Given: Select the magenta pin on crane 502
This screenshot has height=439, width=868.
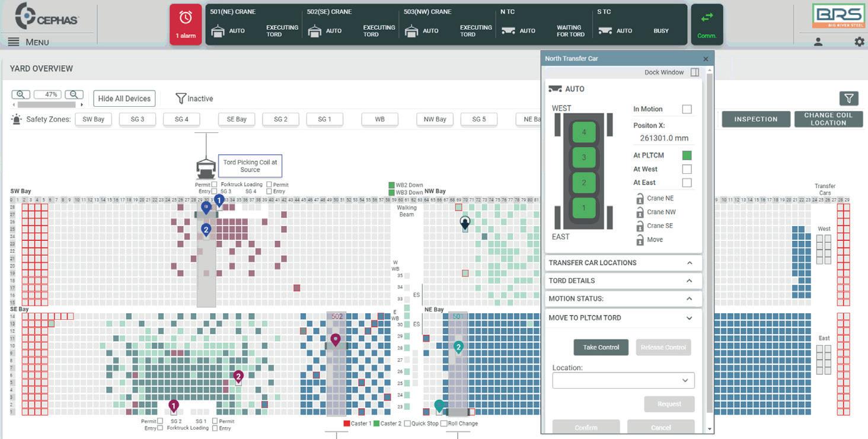Looking at the screenshot, I should coord(336,340).
